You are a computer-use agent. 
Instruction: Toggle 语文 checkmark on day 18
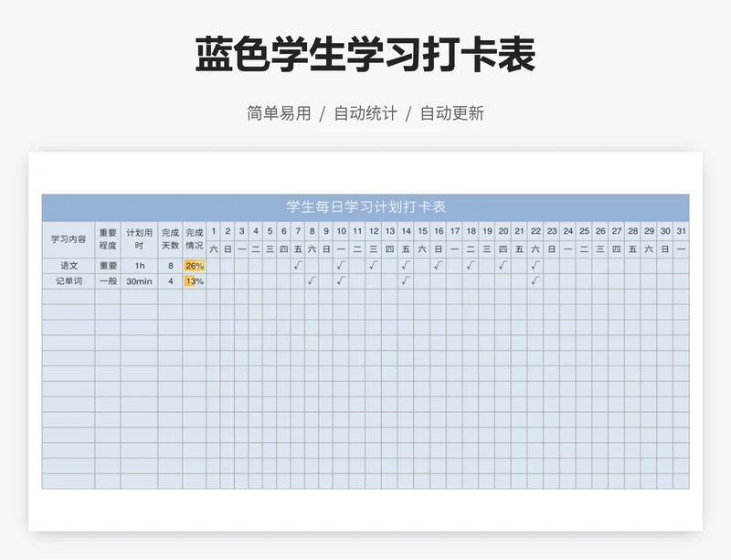tap(471, 266)
